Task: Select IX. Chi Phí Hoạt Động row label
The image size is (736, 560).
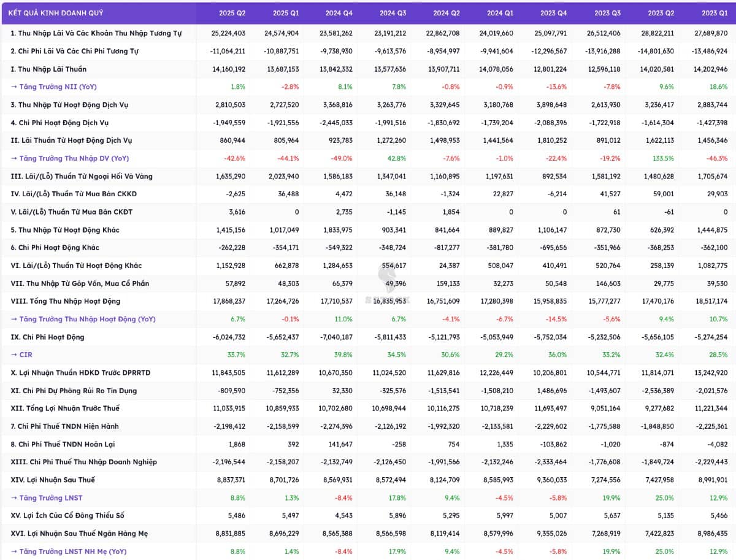Action: coord(47,337)
